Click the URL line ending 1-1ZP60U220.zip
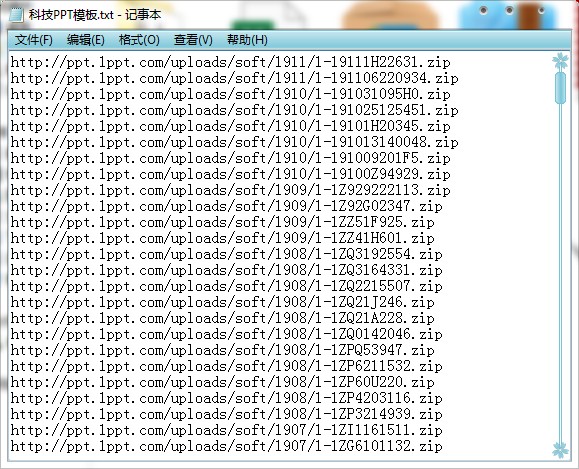579x469 pixels. (x=222, y=382)
